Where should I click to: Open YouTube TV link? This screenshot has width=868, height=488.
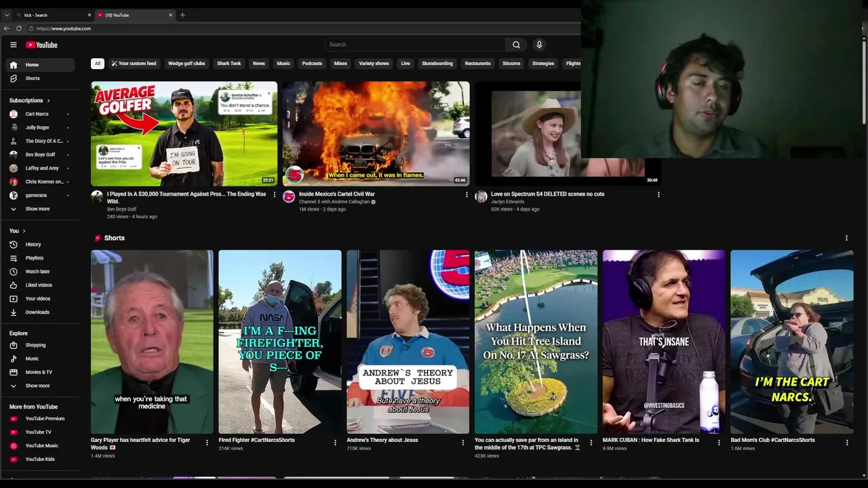[x=40, y=432]
